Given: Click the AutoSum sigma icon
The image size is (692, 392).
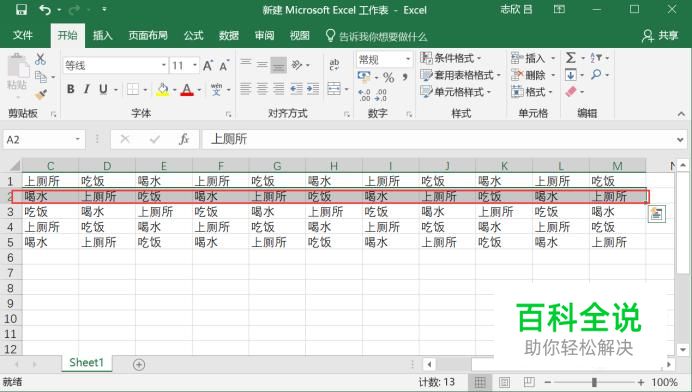Looking at the screenshot, I should pos(571,58).
